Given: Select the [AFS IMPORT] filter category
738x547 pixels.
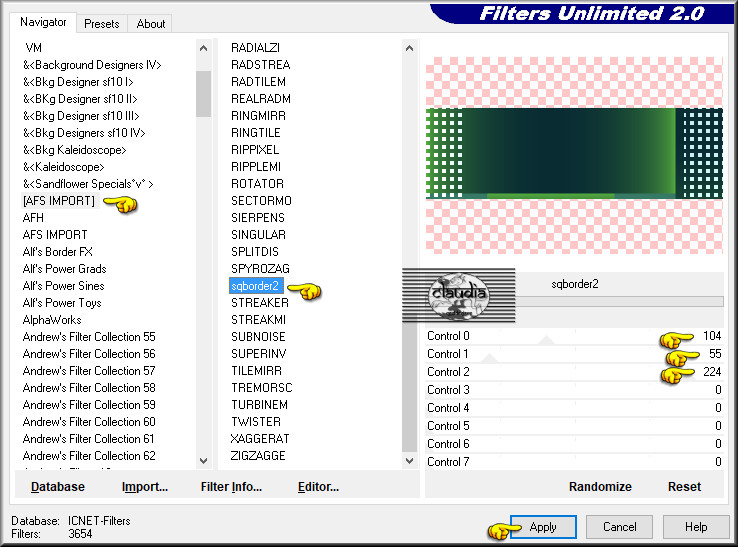Looking at the screenshot, I should (59, 201).
